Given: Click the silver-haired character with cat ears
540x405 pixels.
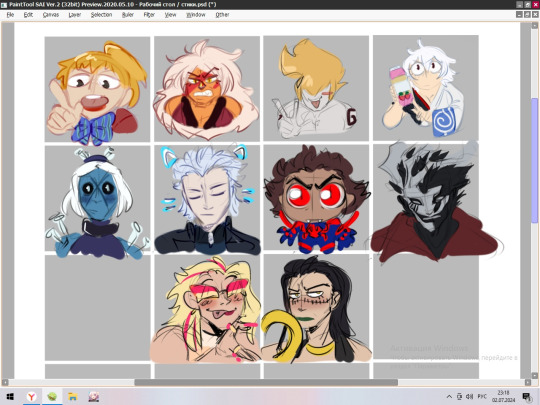Looking at the screenshot, I should pos(207,200).
